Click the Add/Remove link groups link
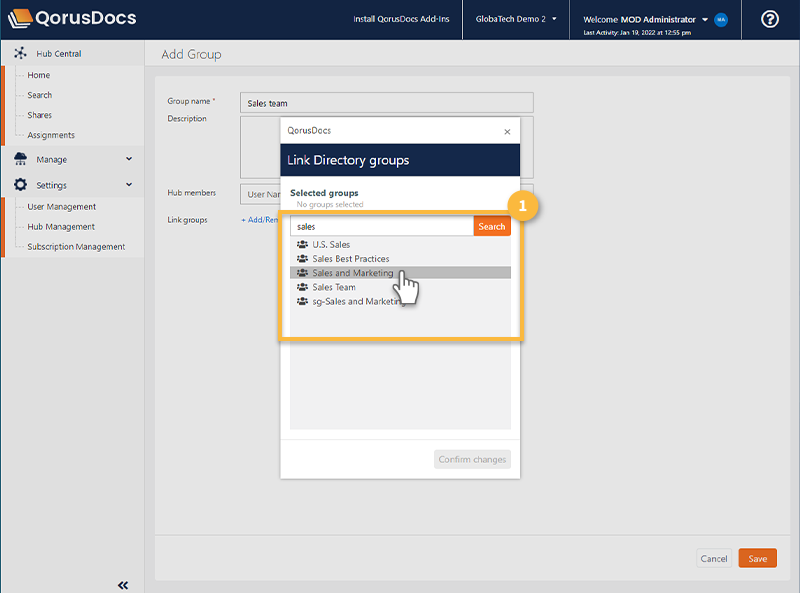This screenshot has width=800, height=593. [x=260, y=220]
